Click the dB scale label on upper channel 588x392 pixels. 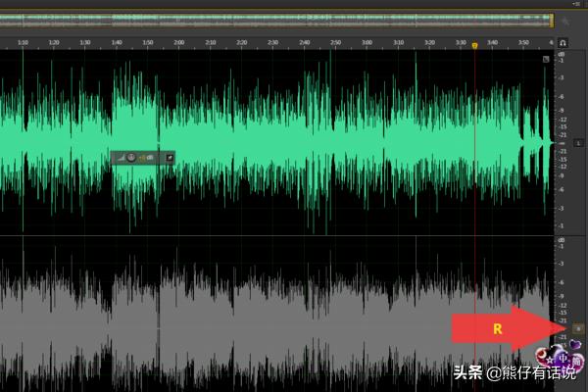(x=561, y=56)
